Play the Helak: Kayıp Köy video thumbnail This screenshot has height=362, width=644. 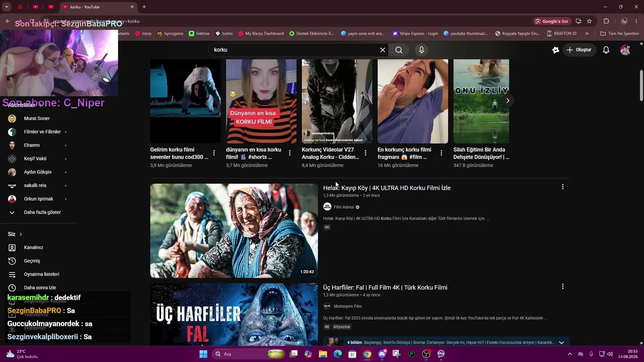coord(234,231)
